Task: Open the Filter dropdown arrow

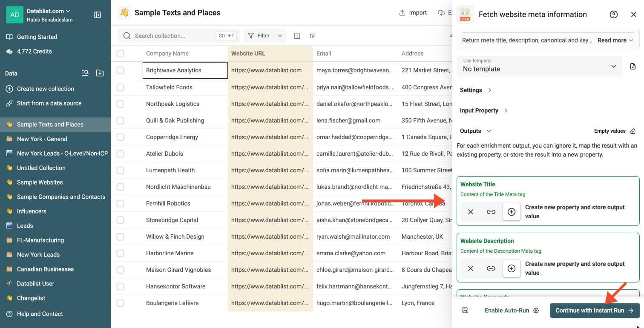Action: [280, 36]
